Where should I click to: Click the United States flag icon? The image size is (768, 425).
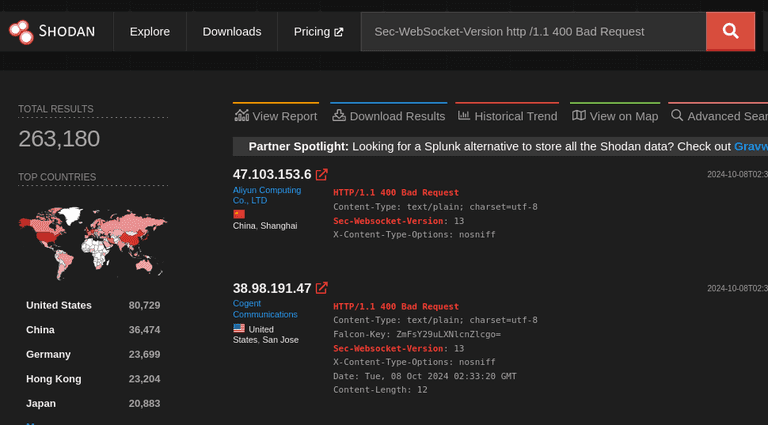(x=239, y=327)
